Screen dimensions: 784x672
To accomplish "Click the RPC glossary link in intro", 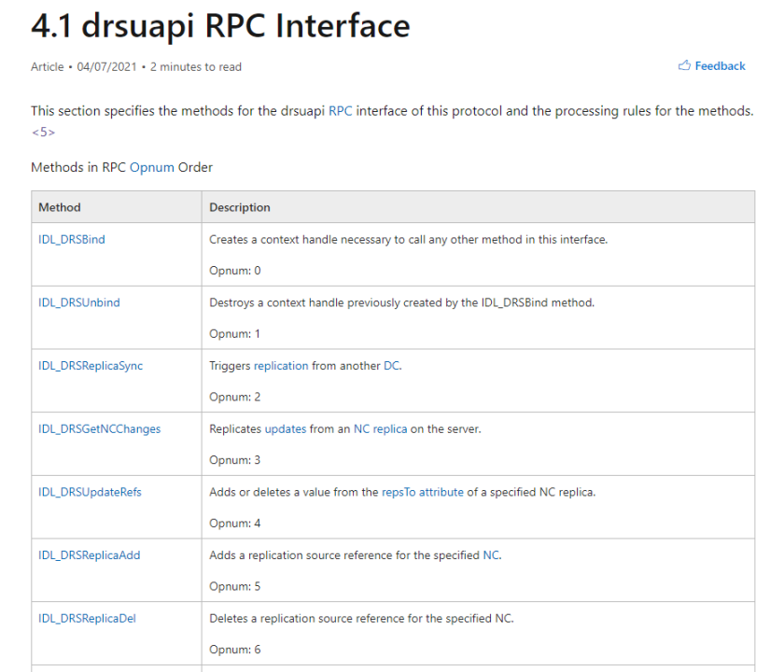I will pyautogui.click(x=341, y=111).
